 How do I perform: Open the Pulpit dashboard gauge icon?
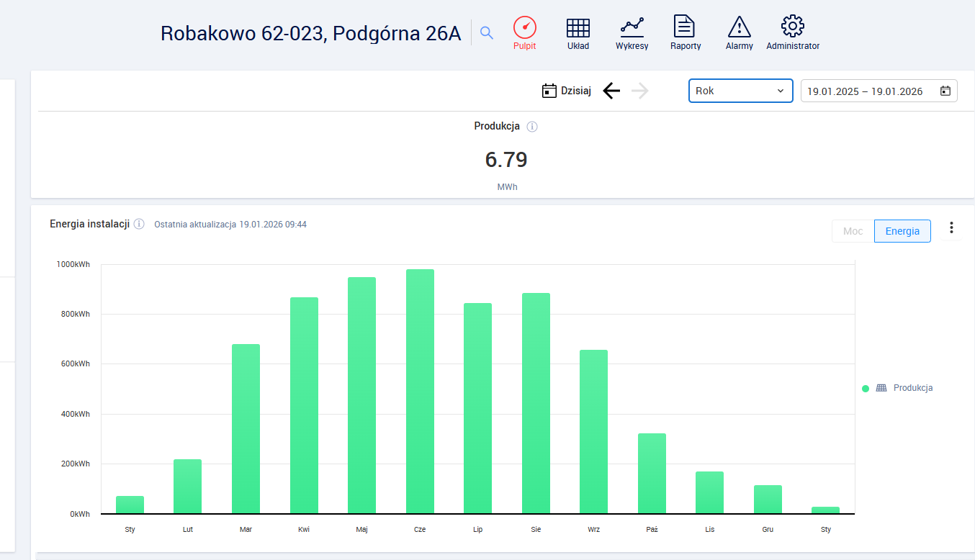coord(524,28)
